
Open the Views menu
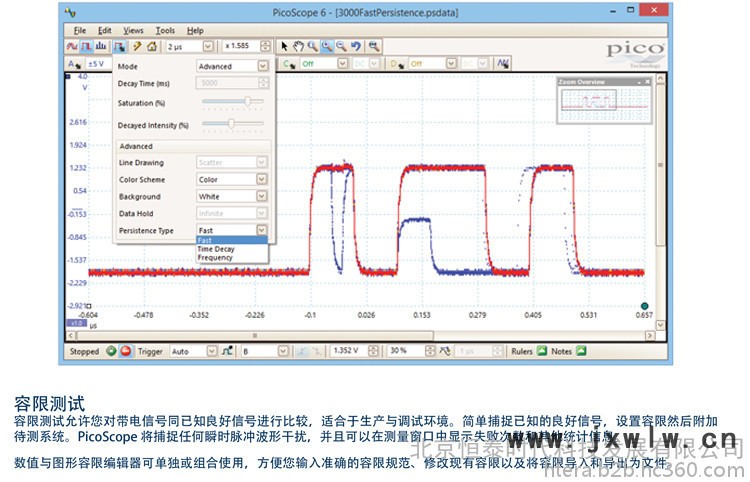click(133, 31)
